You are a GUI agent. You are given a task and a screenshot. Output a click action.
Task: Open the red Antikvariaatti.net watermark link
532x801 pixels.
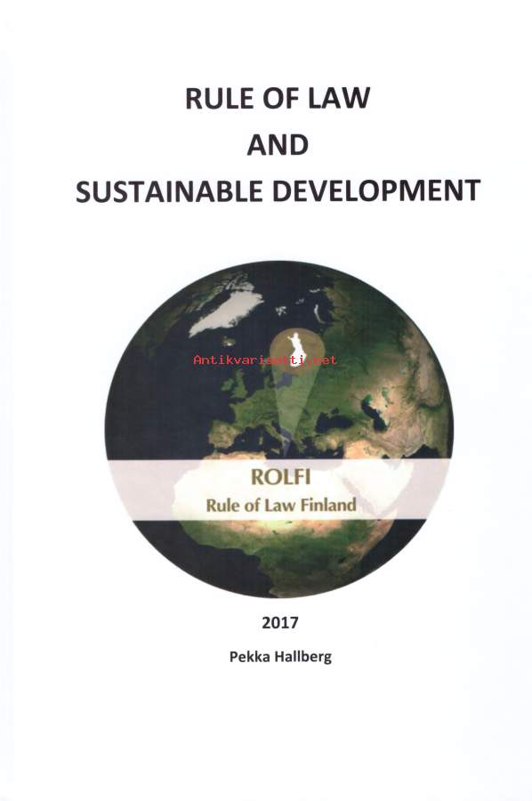264,360
